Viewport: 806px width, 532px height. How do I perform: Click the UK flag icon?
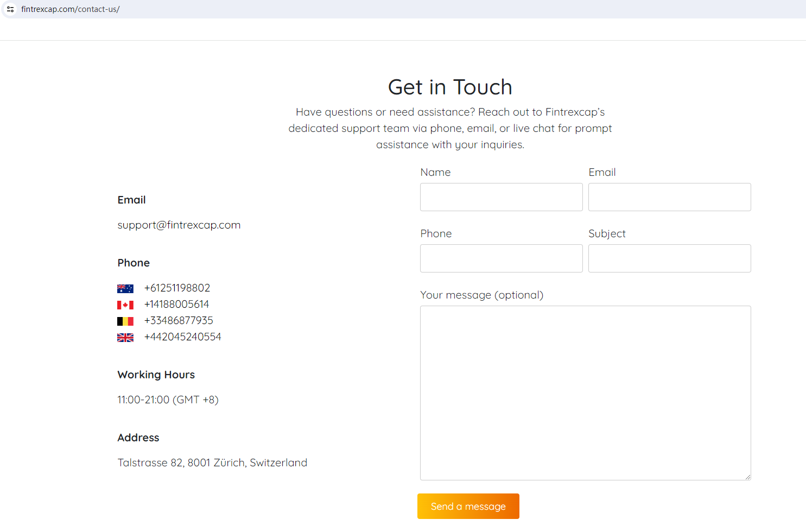(x=125, y=338)
